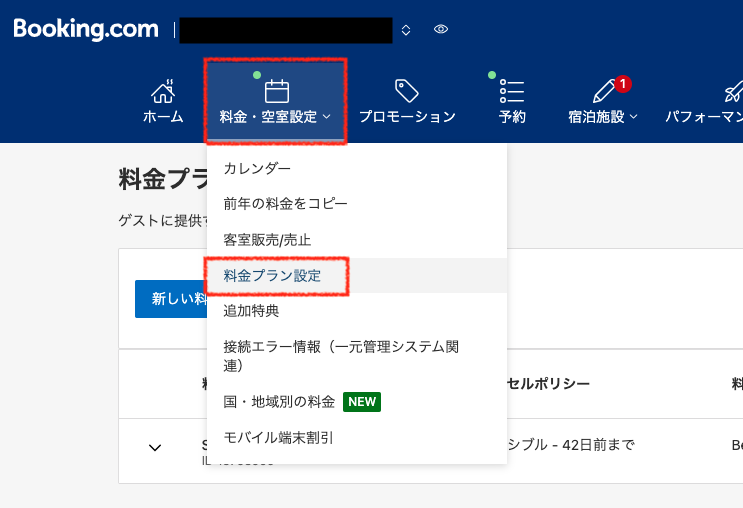The height and width of the screenshot is (508, 743).
Task: Click 追加特典 in the dropdown
Action: point(251,311)
